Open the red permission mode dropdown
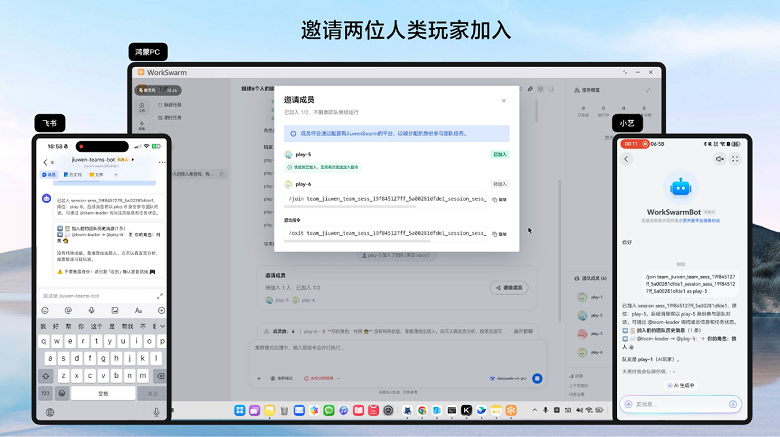The image size is (780, 437). click(322, 379)
